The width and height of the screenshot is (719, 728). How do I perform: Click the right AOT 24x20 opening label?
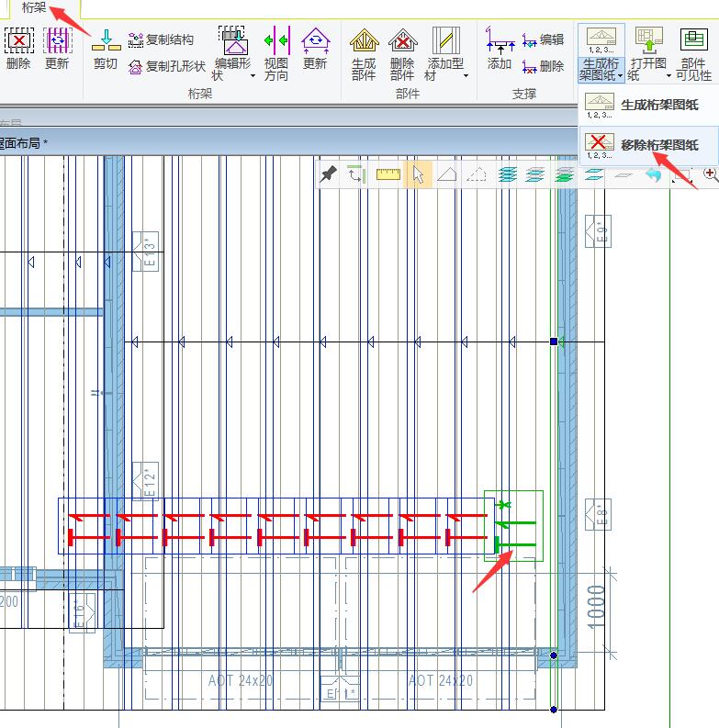point(441,680)
